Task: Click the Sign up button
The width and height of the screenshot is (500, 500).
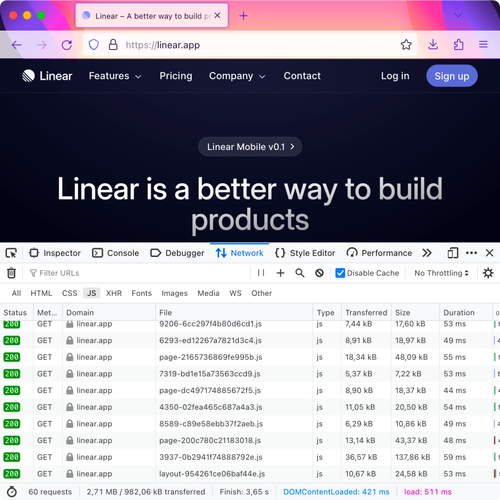Action: [x=452, y=76]
